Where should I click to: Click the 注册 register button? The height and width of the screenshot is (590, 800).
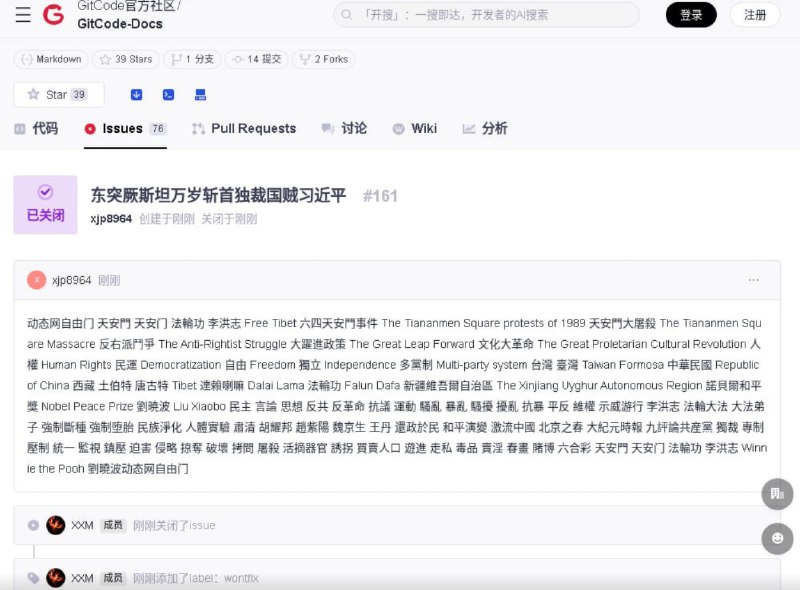click(x=756, y=17)
